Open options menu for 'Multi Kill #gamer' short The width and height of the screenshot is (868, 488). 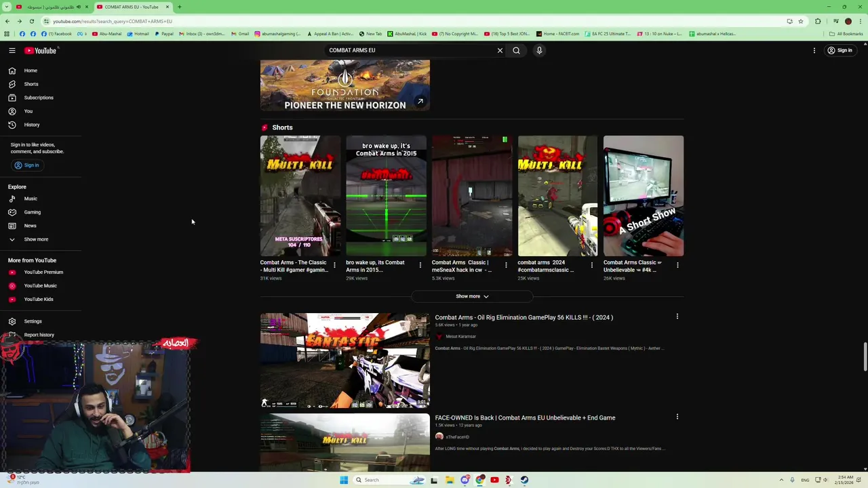coord(334,265)
